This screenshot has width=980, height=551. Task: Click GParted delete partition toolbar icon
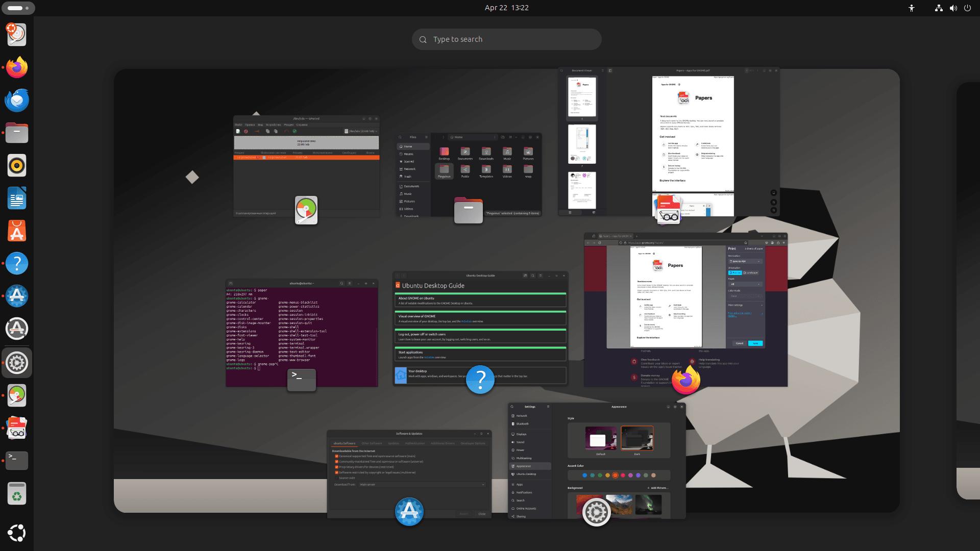point(246,131)
